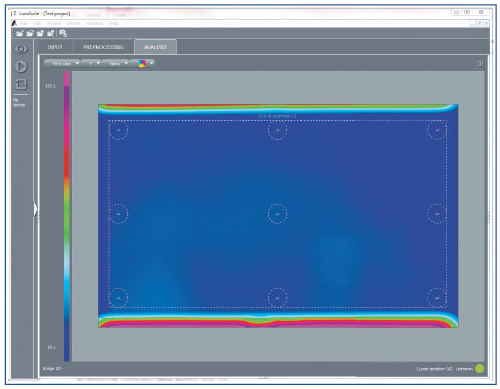Switch to the PREPROCESSING tab
500x389 pixels.
click(103, 47)
